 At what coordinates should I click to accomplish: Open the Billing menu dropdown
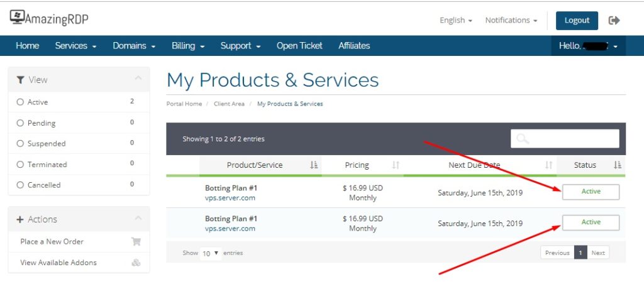coord(188,46)
